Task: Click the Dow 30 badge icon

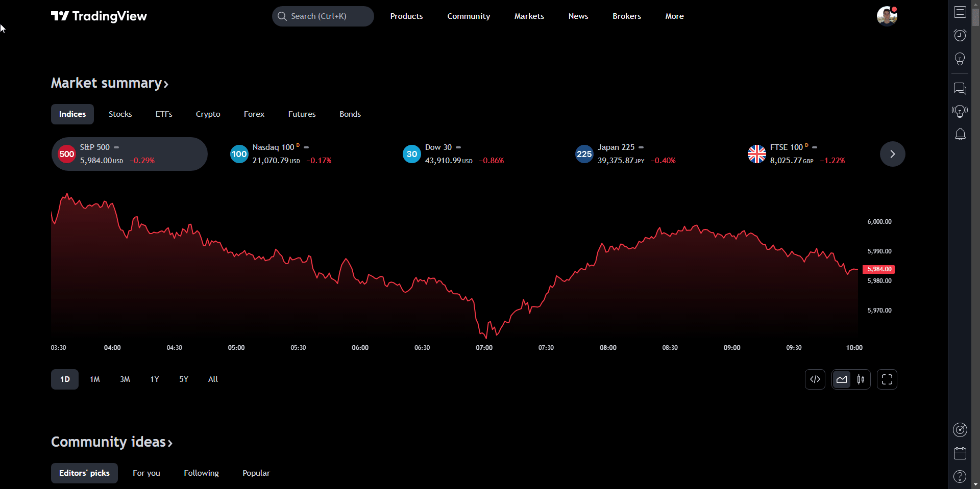Action: point(412,154)
